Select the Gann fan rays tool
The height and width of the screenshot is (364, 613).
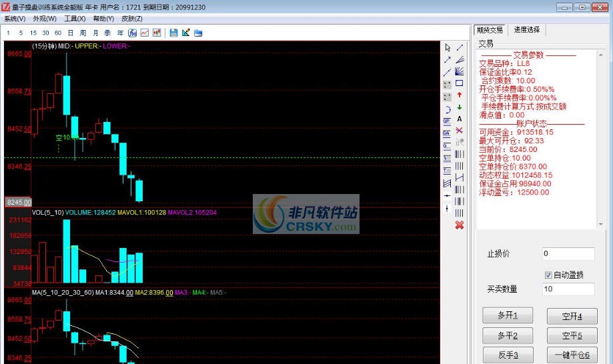460,71
